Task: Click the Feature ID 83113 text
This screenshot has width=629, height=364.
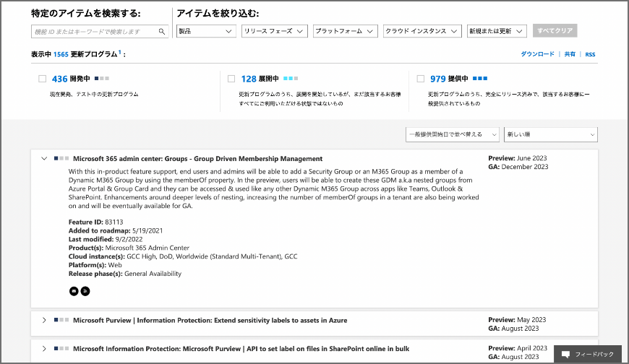Action: (96, 222)
